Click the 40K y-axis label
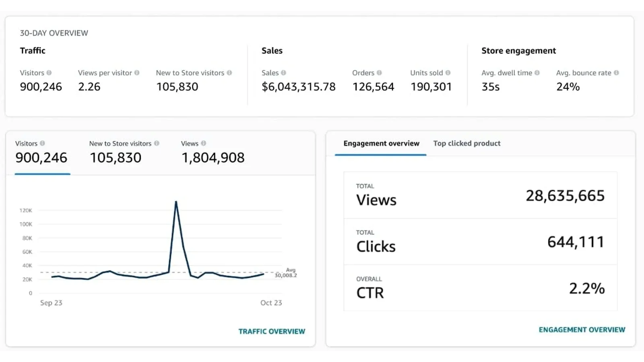 coord(27,265)
